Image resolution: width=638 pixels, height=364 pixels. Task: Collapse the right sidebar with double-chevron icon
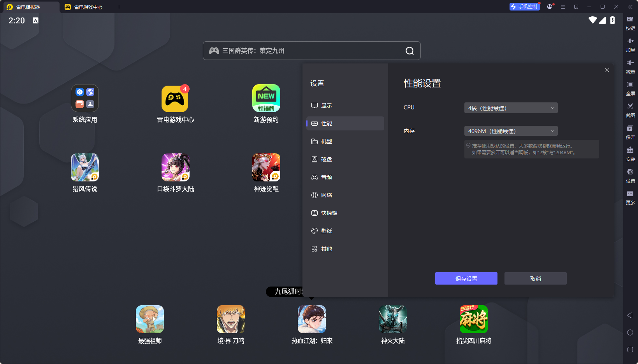pos(630,7)
